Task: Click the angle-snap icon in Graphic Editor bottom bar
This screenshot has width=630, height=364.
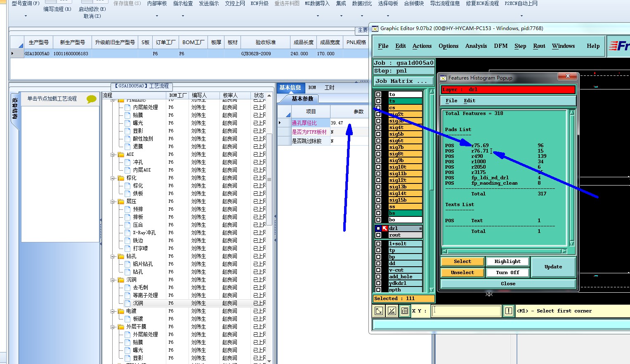Action: coord(392,311)
